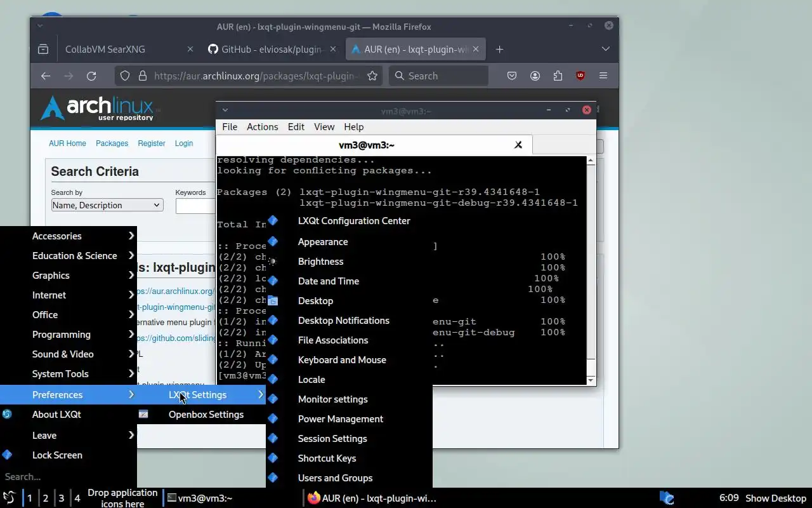Expand the Sound & Video category
This screenshot has width=812, height=508.
pos(69,354)
